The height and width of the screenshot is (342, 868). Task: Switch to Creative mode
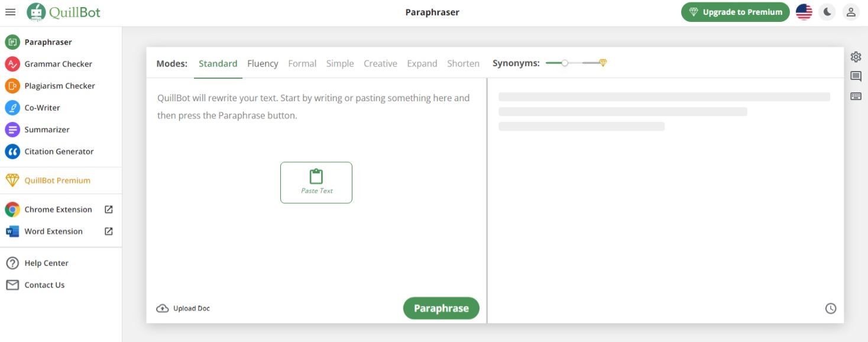[x=380, y=63]
